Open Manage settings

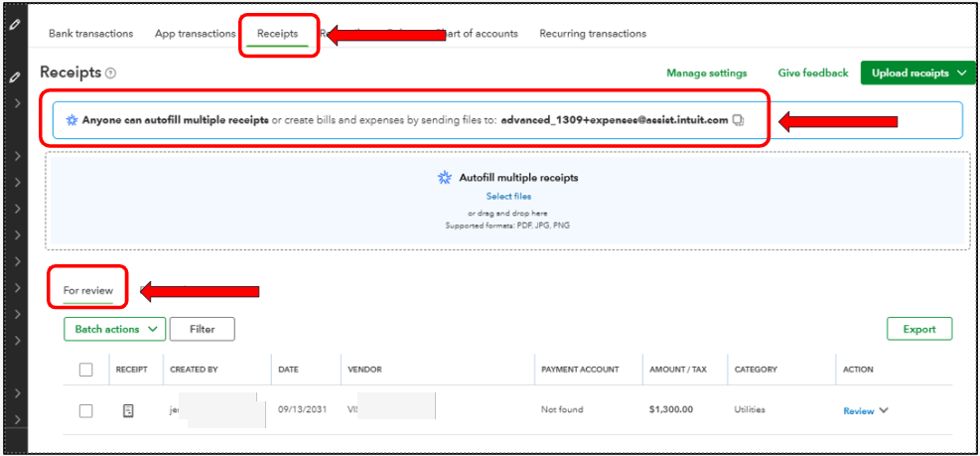point(706,74)
